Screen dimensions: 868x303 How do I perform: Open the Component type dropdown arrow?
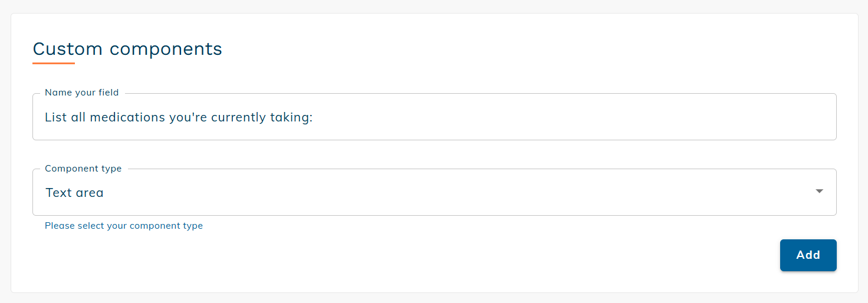(x=819, y=192)
